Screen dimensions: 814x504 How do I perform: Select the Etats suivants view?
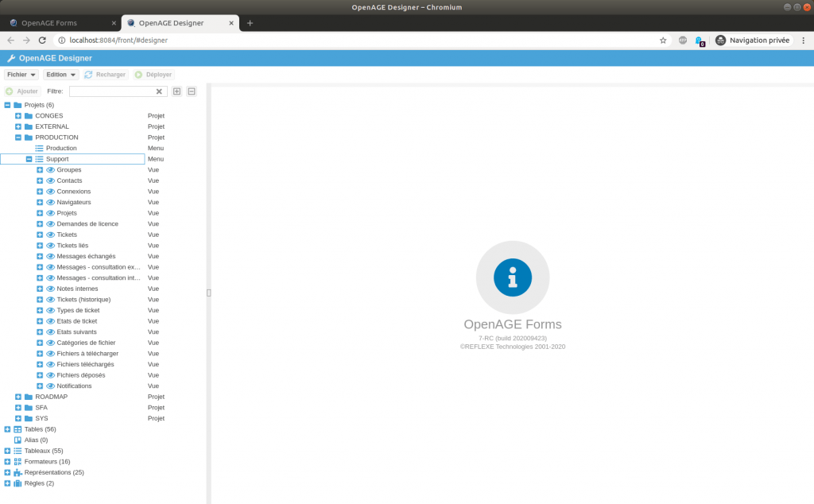click(x=76, y=332)
